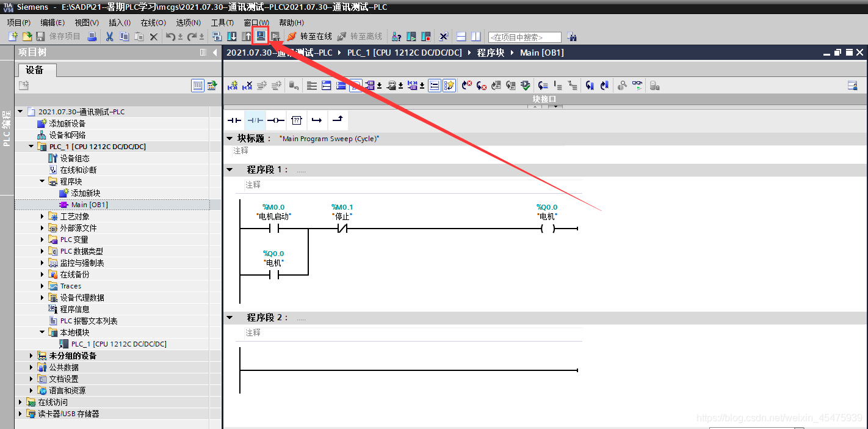This screenshot has height=429, width=868.
Task: Open the 编辑(E) menu
Action: (x=52, y=23)
